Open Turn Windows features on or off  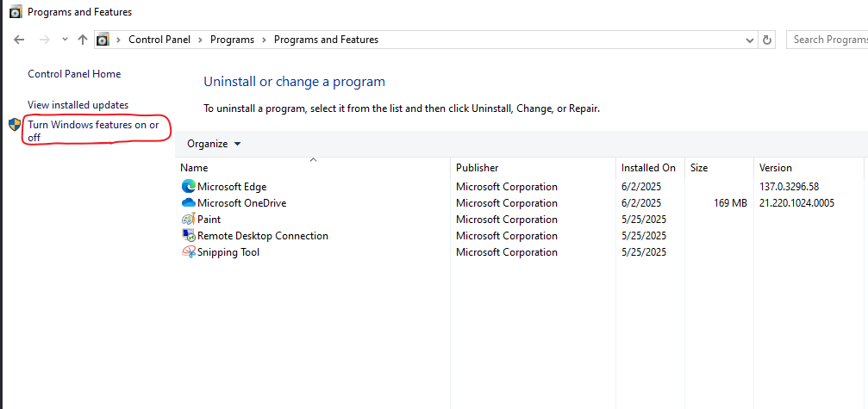click(x=94, y=131)
